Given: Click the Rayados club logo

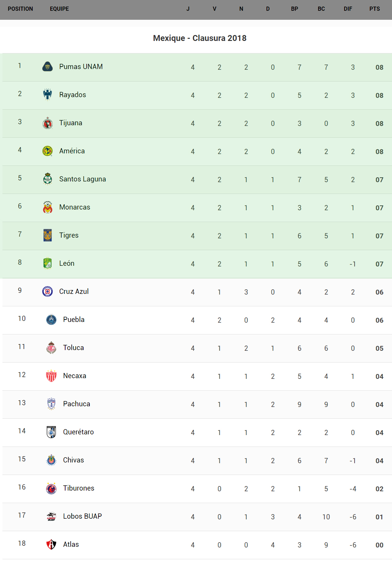Looking at the screenshot, I should (47, 95).
